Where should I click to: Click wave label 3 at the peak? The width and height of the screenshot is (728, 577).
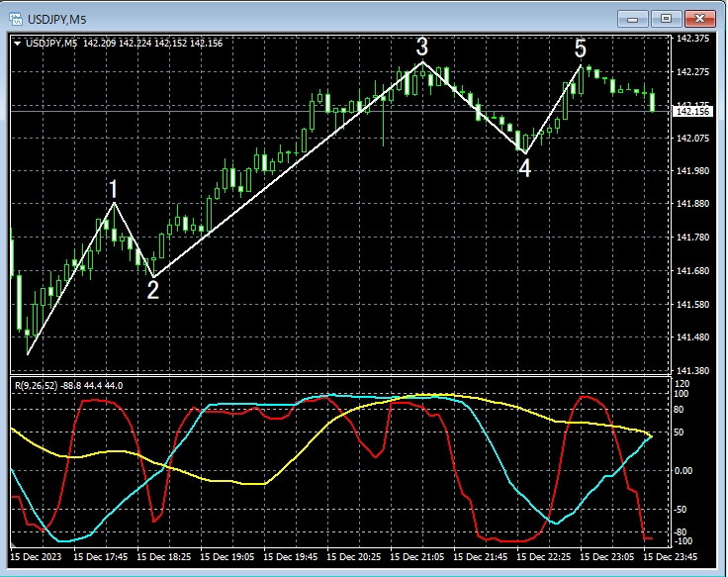click(422, 47)
